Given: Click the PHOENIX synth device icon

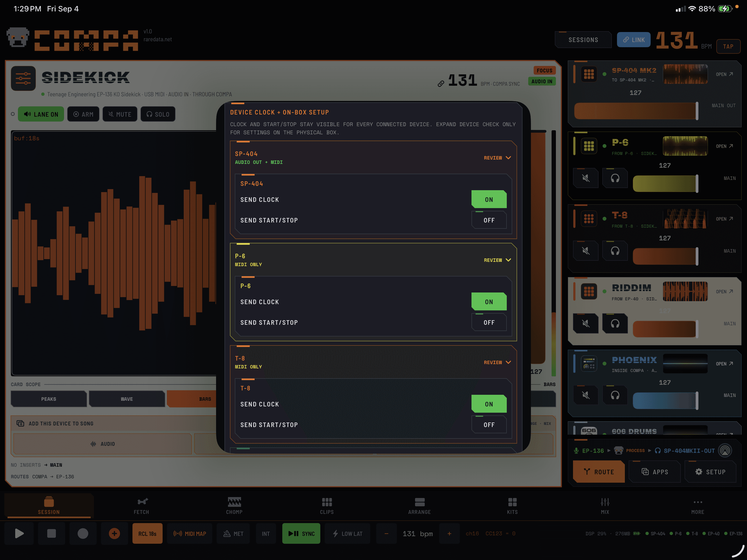Looking at the screenshot, I should click(x=589, y=364).
